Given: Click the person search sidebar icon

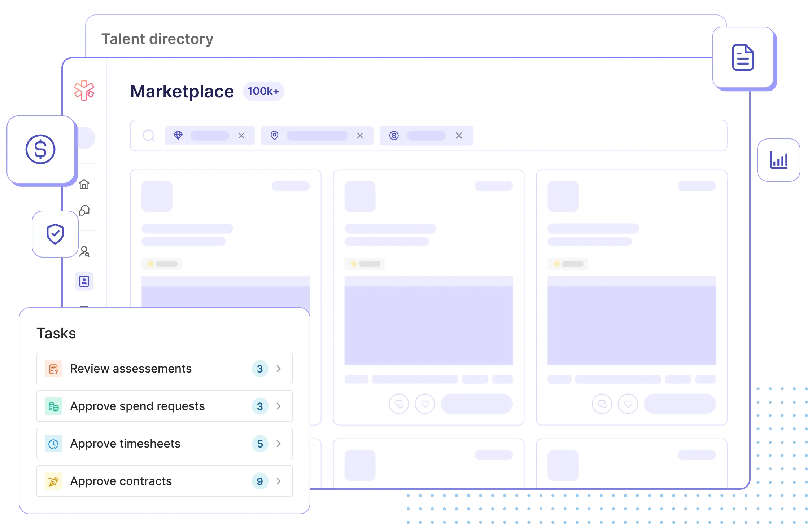Looking at the screenshot, I should [x=84, y=251].
